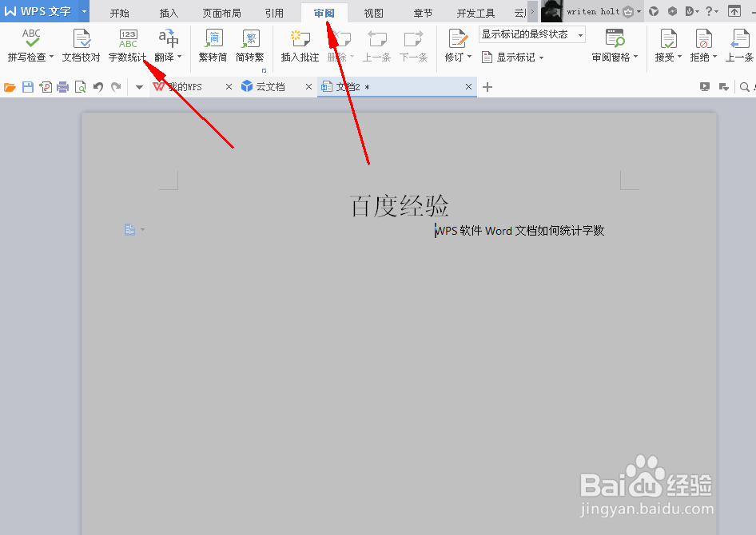Click the paragraph layout icon beside the text

tap(129, 229)
